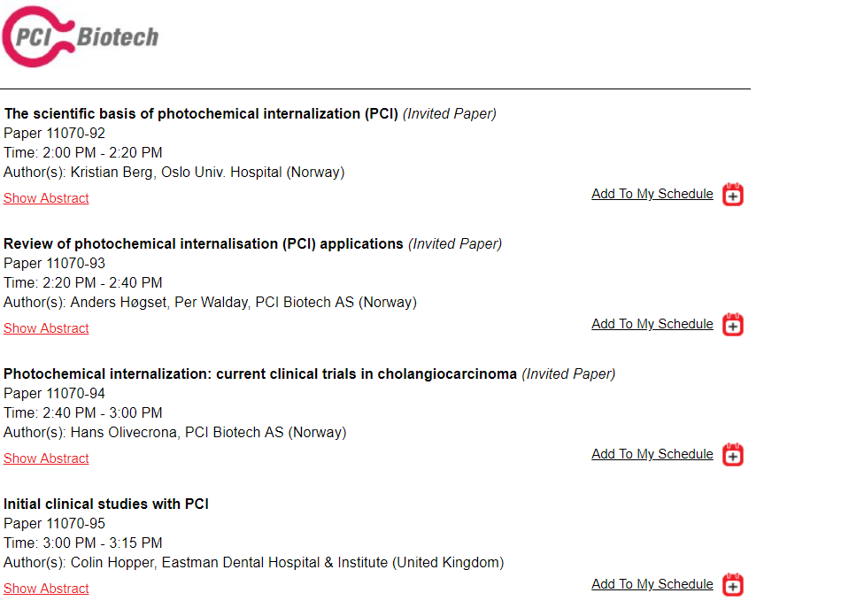Click the 'Paper 11070-92' number text
The height and width of the screenshot is (616, 841).
click(54, 133)
